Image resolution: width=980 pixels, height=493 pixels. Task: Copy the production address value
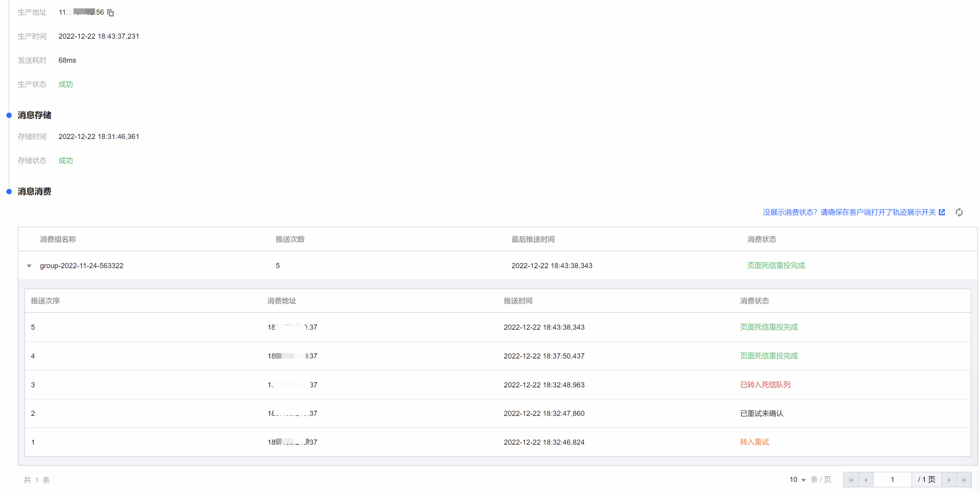(x=111, y=13)
